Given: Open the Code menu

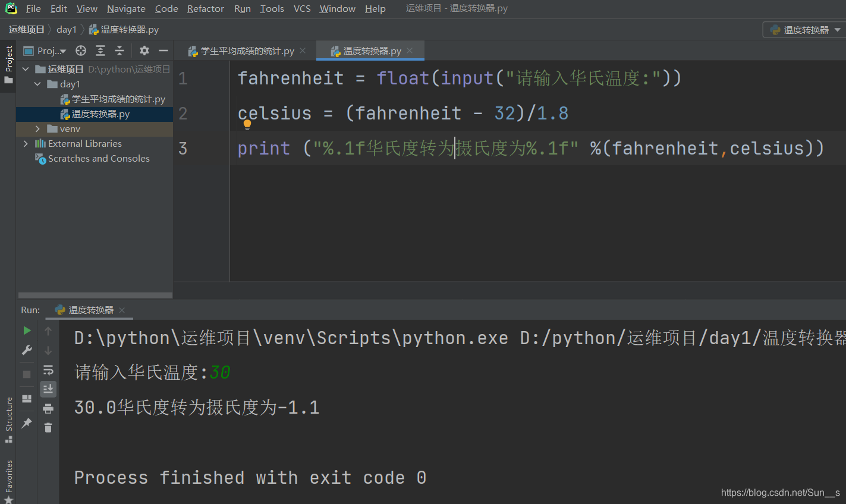Looking at the screenshot, I should click(166, 8).
